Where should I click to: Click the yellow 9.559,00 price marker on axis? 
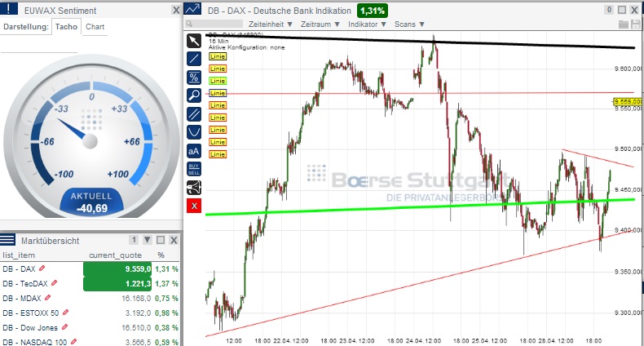628,101
